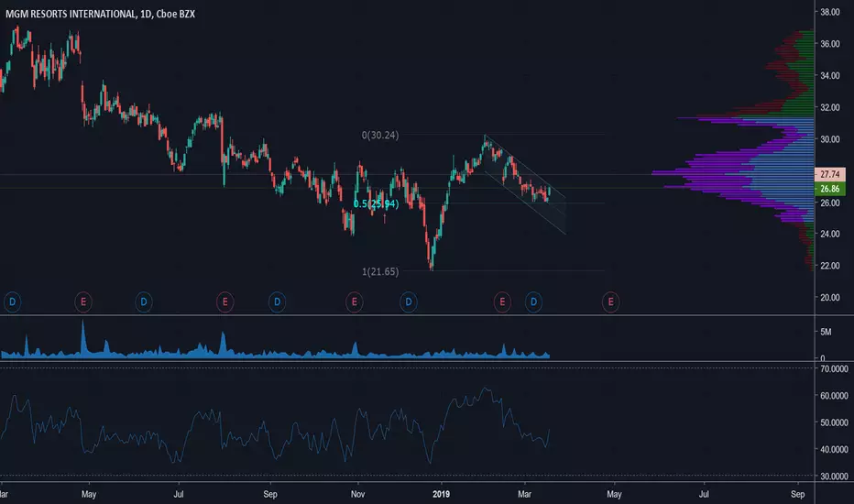
Task: Click the 24.00 price axis label
Action: 830,234
